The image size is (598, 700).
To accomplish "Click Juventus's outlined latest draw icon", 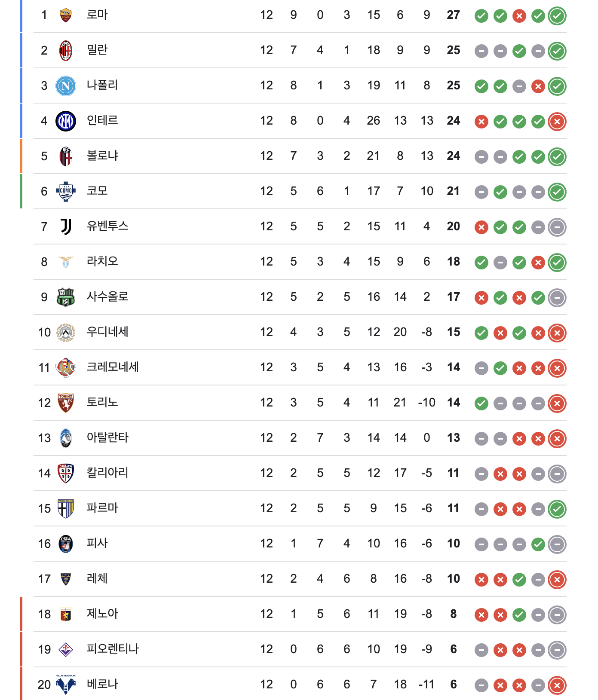I will [x=557, y=227].
